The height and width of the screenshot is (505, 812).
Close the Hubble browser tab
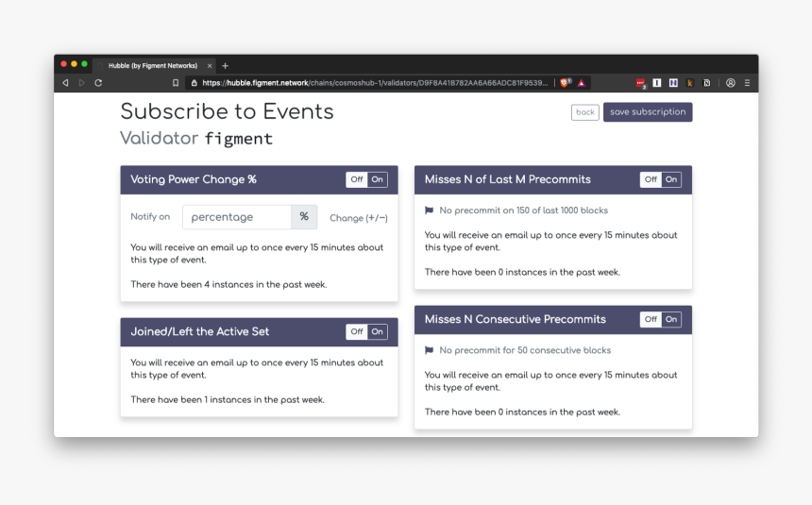210,66
